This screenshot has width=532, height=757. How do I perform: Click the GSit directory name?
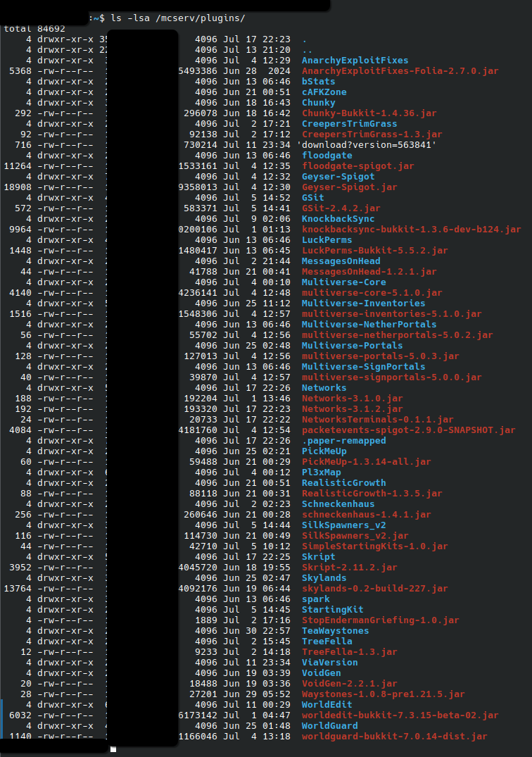click(313, 198)
